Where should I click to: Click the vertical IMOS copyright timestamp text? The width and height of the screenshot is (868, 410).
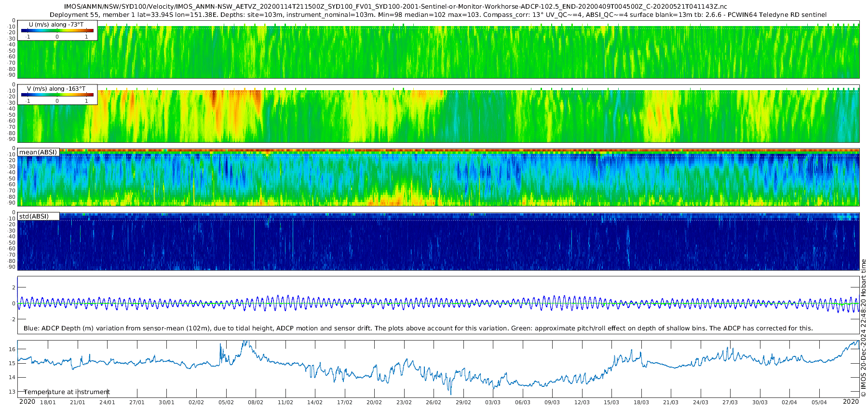tap(863, 328)
